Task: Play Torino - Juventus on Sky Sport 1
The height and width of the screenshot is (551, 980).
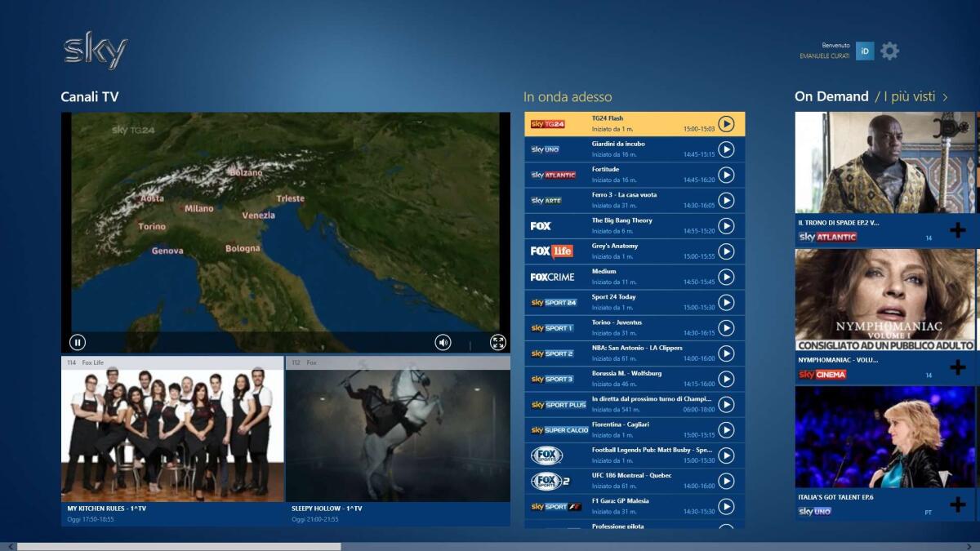Action: (728, 327)
